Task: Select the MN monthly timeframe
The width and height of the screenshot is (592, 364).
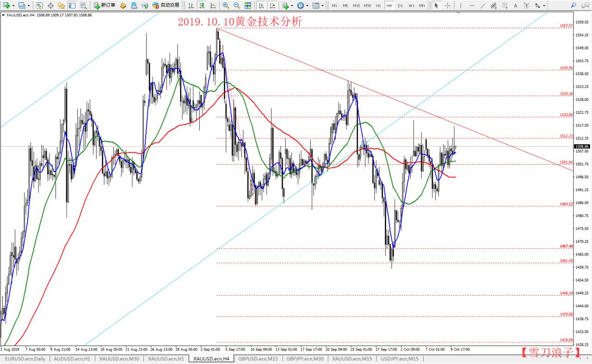Action: point(422,6)
